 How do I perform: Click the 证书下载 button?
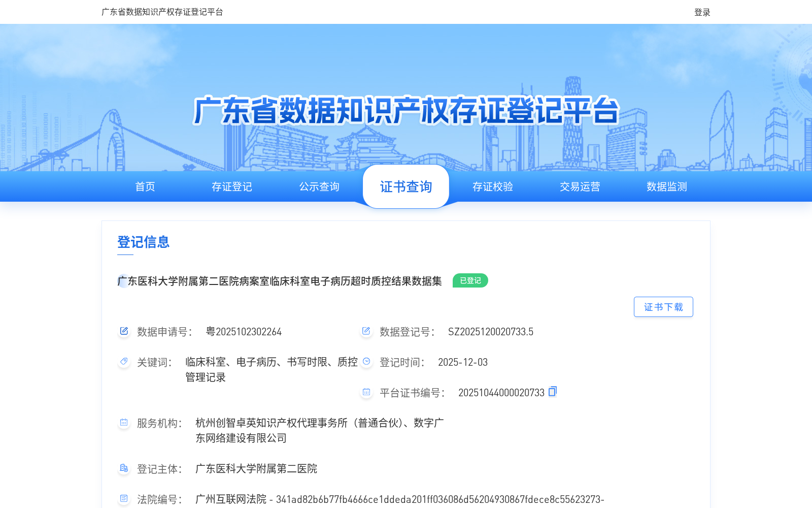[663, 307]
